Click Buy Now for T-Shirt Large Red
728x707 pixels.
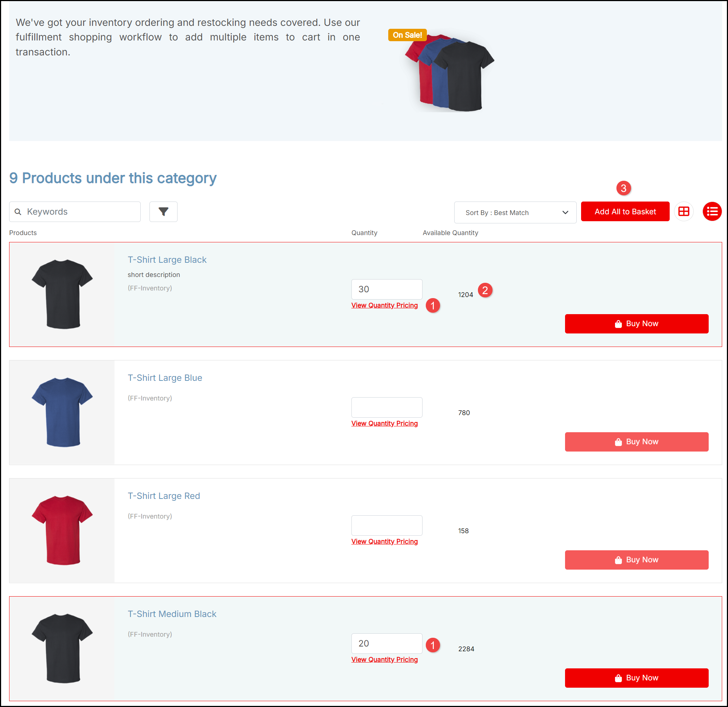636,559
